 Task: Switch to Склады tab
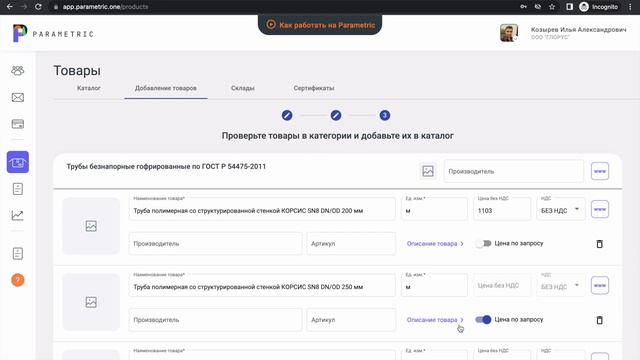pyautogui.click(x=242, y=88)
